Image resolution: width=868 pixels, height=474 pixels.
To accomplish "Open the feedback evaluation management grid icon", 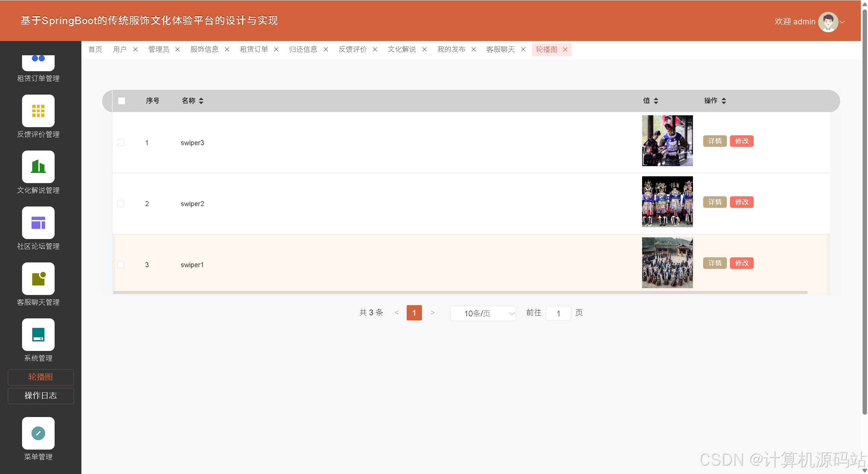I will tap(38, 111).
